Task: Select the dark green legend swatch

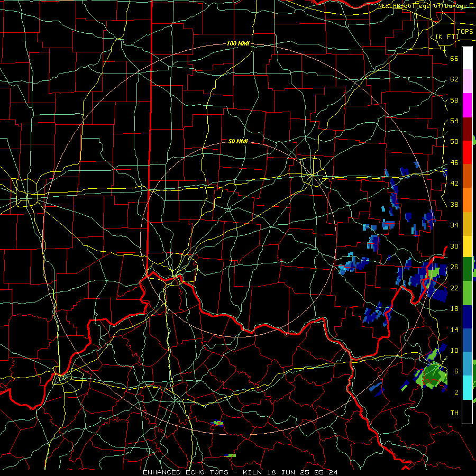Action: pyautogui.click(x=467, y=269)
